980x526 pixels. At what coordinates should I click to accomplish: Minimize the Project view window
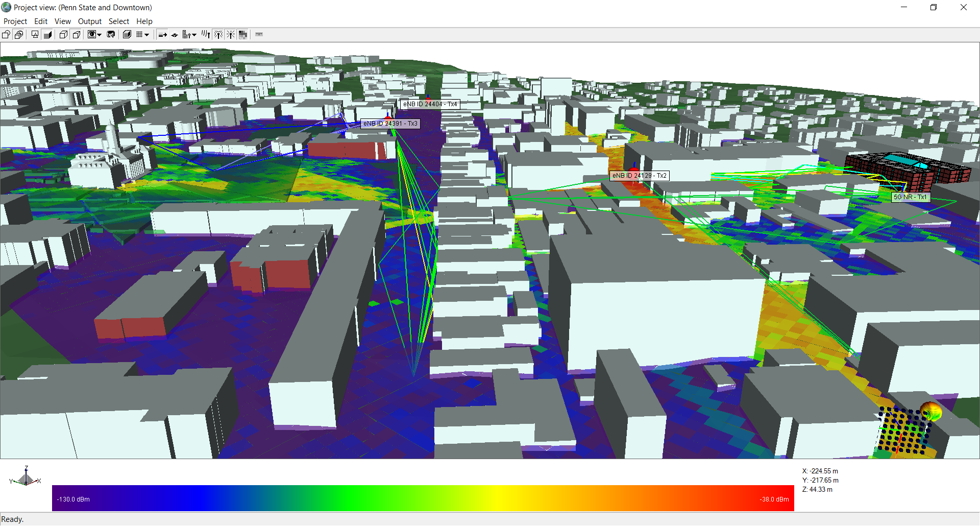(904, 7)
